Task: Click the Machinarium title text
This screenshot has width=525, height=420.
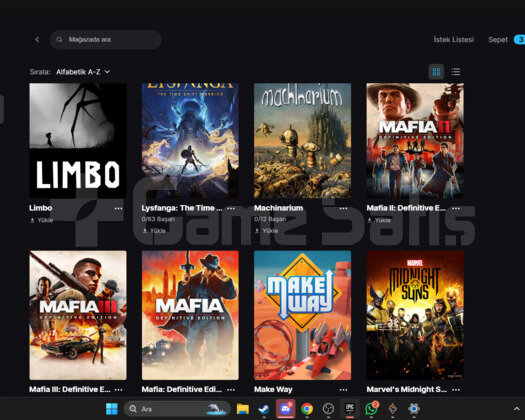Action: pos(279,208)
